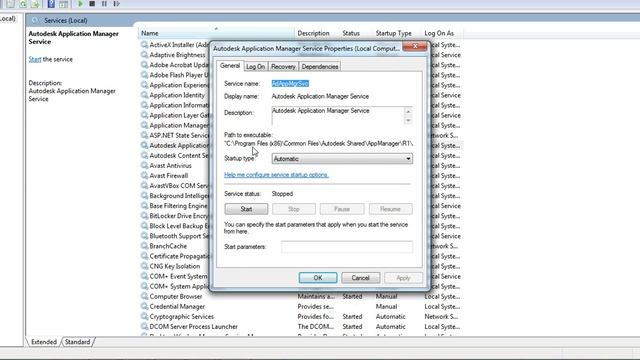Open the Dependencies tab

tap(320, 67)
